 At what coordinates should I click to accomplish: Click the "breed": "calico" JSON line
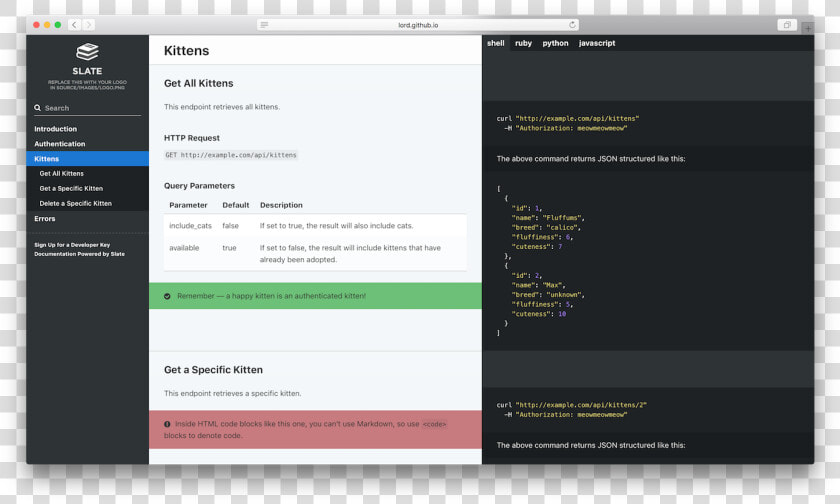546,228
